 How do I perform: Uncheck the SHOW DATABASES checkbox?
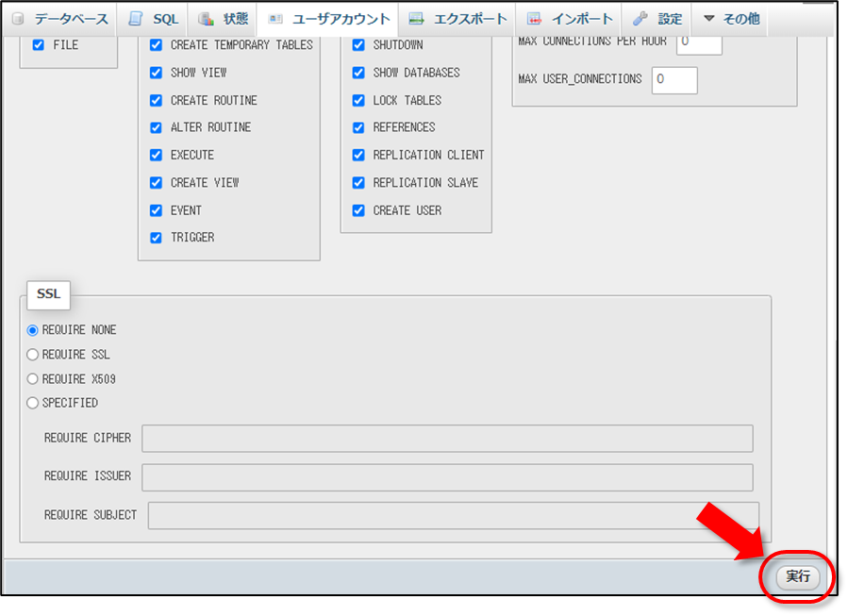(x=358, y=73)
